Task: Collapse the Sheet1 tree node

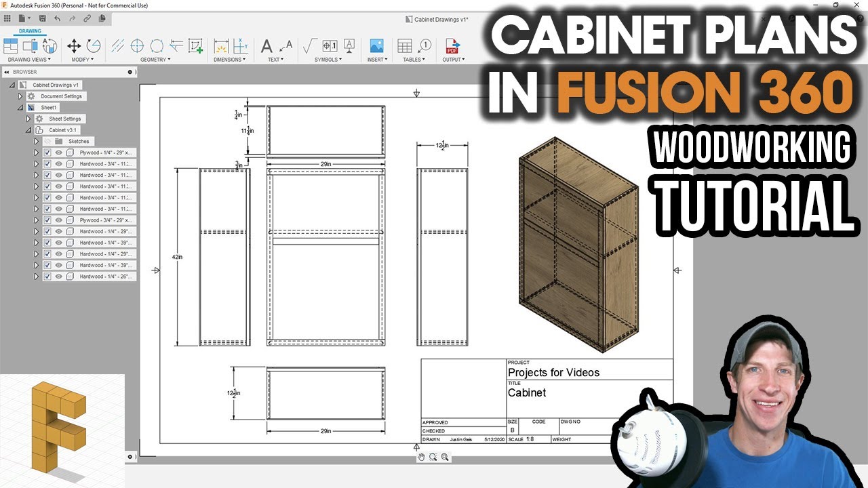Action: [x=20, y=107]
